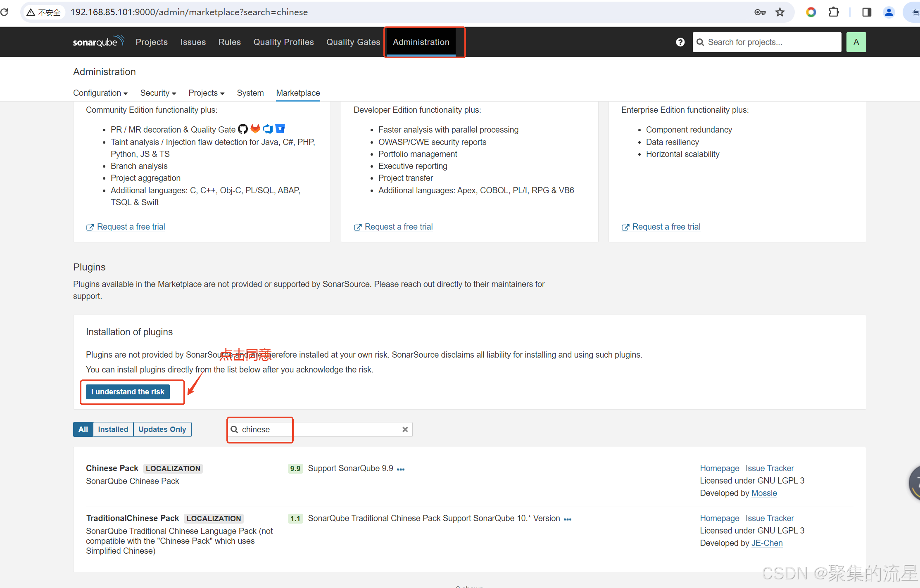Select the Installed plugins filter
The width and height of the screenshot is (920, 588).
tap(113, 429)
